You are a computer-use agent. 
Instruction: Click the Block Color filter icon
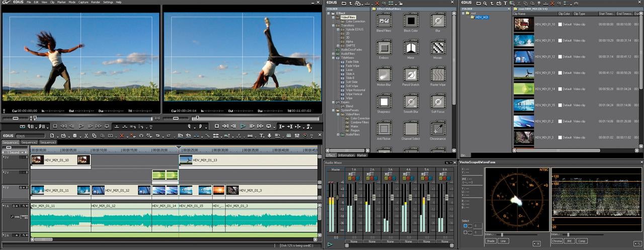click(411, 21)
